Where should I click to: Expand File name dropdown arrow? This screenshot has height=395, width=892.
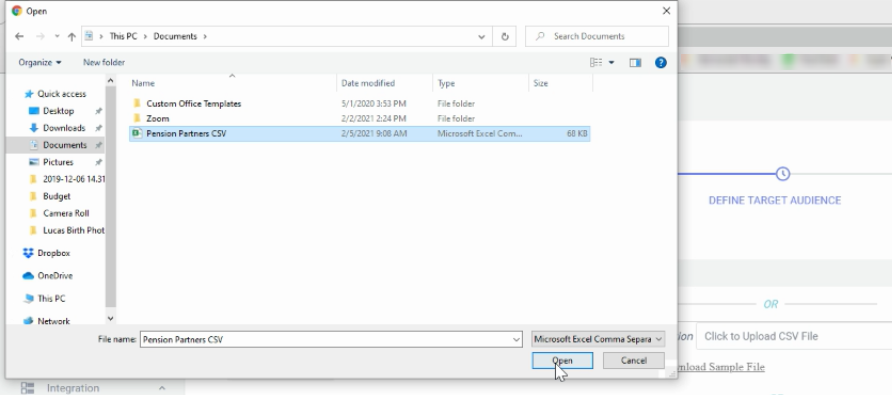coord(516,339)
